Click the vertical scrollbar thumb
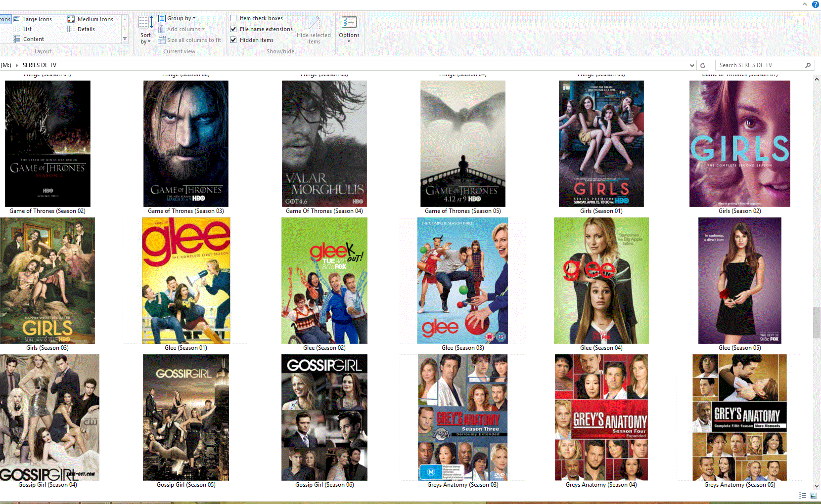Screen dimensions: 821x504 tap(817, 323)
